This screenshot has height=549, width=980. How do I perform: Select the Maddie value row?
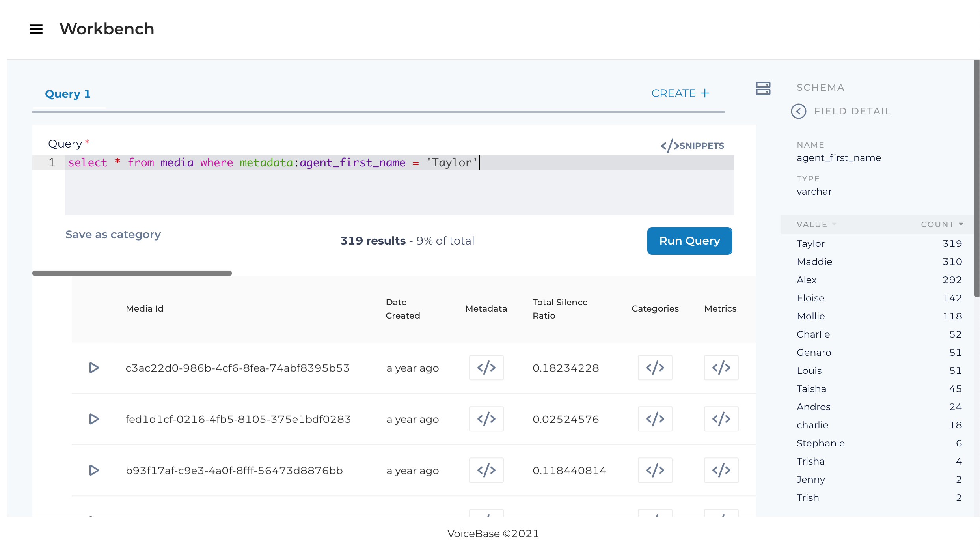pos(879,262)
